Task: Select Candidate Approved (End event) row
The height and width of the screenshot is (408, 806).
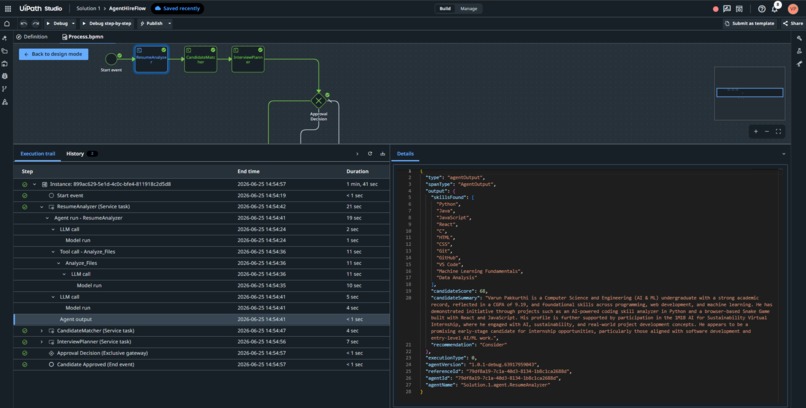Action: tap(202, 364)
